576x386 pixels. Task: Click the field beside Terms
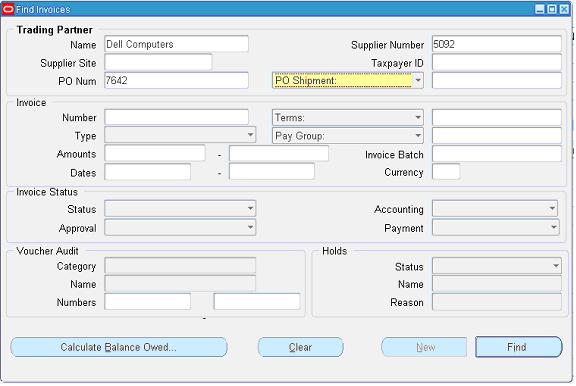[497, 118]
